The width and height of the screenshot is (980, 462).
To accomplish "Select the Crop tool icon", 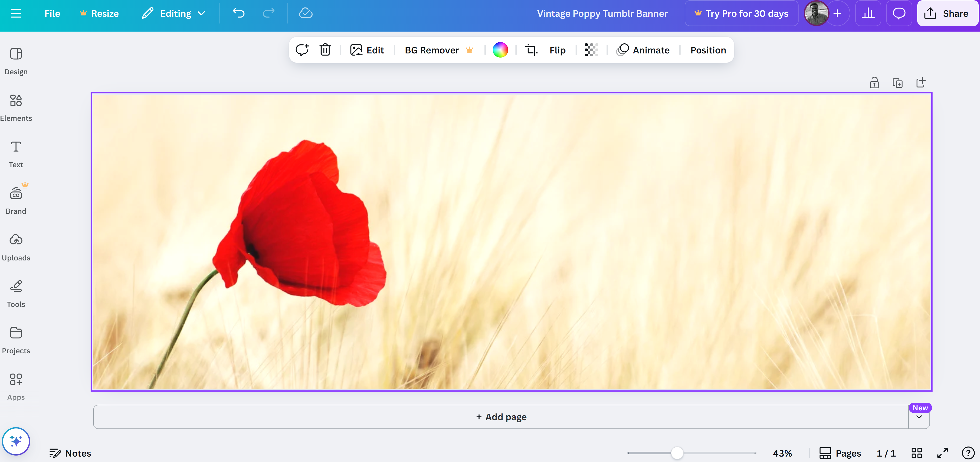I will (x=531, y=50).
